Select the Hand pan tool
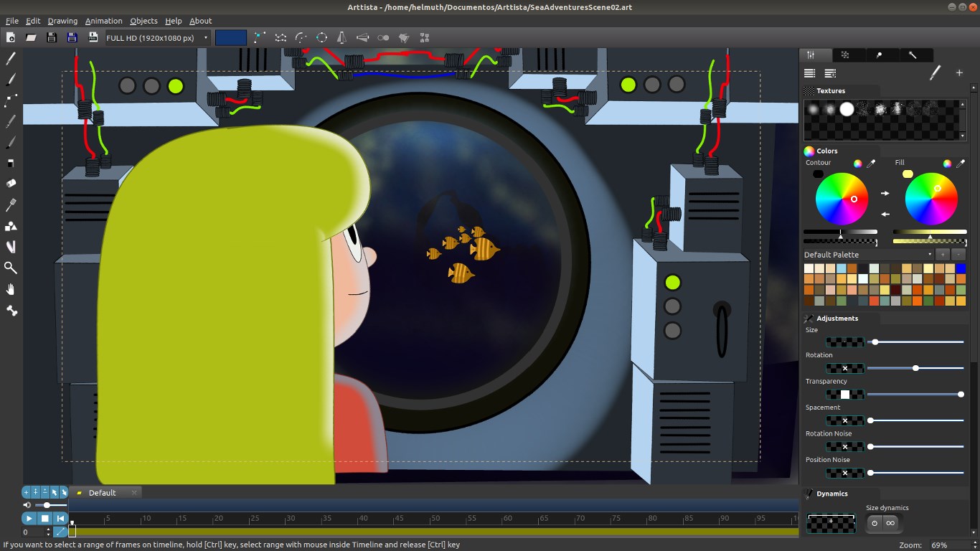The image size is (980, 551). point(10,289)
